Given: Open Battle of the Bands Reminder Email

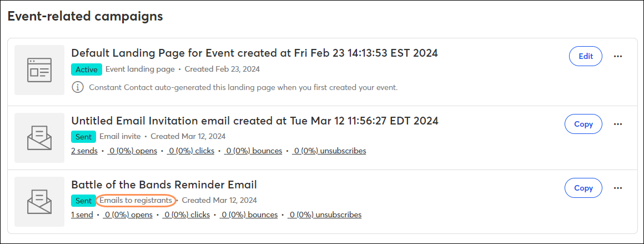Looking at the screenshot, I should pos(164,185).
